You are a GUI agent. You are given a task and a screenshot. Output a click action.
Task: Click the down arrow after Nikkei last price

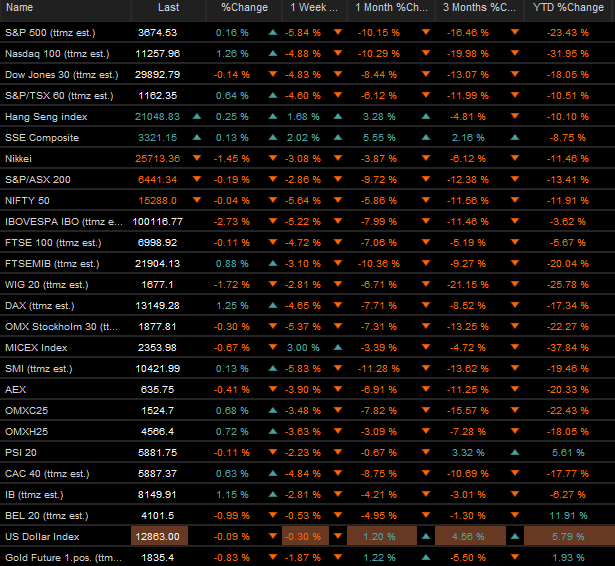[196, 159]
